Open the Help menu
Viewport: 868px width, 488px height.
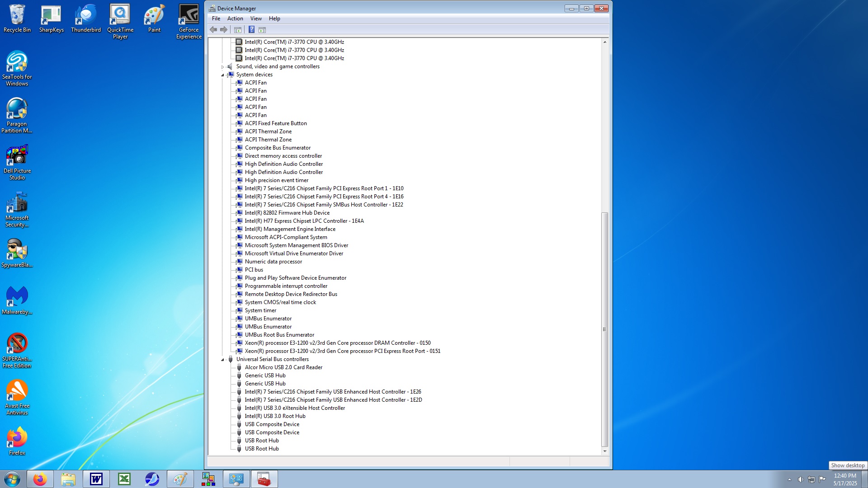[274, 19]
